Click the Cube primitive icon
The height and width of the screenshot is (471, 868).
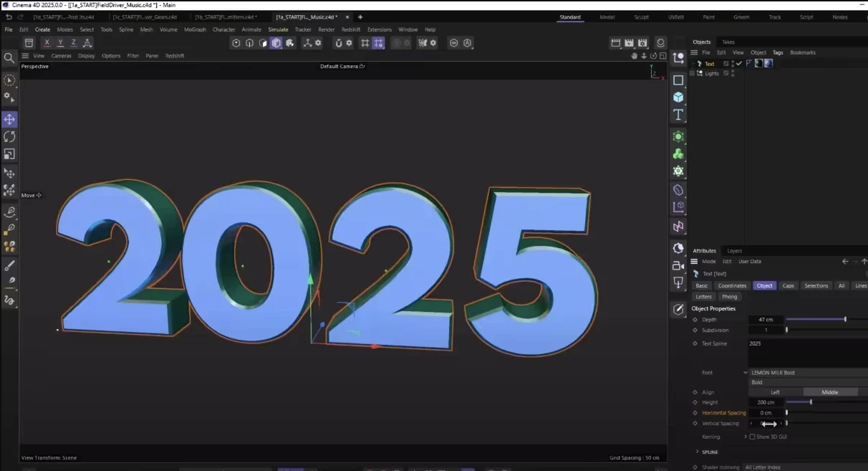tap(678, 97)
